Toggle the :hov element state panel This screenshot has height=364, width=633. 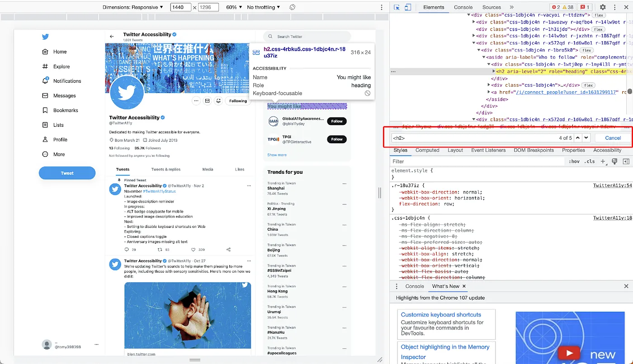(x=574, y=161)
